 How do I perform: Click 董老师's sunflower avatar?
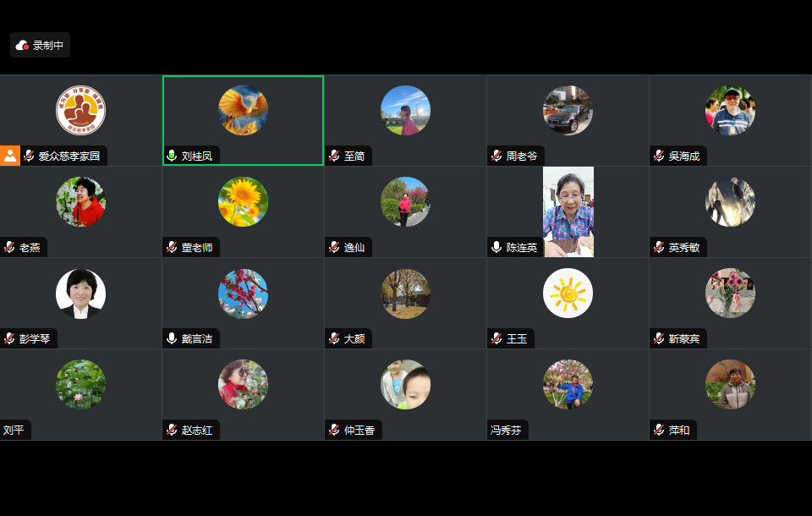pyautogui.click(x=243, y=201)
